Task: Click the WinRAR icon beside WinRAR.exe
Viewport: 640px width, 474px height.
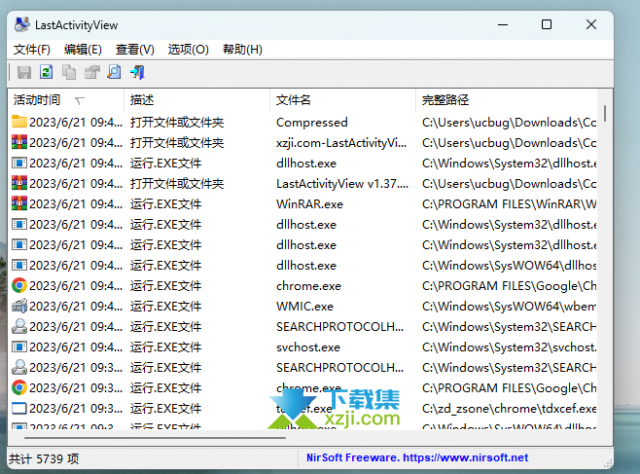Action: tap(19, 203)
